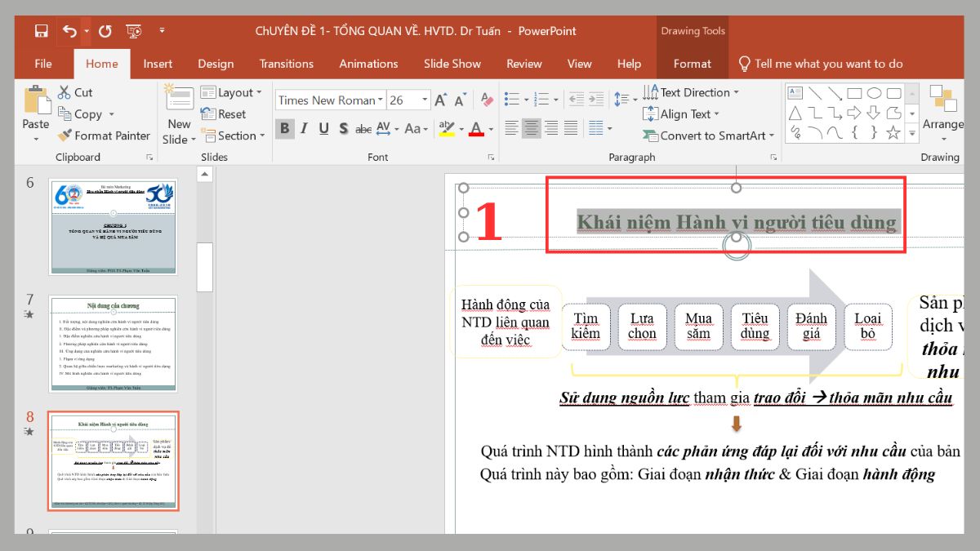This screenshot has height=551, width=980.
Task: Center-align the paragraph text
Action: [x=530, y=128]
